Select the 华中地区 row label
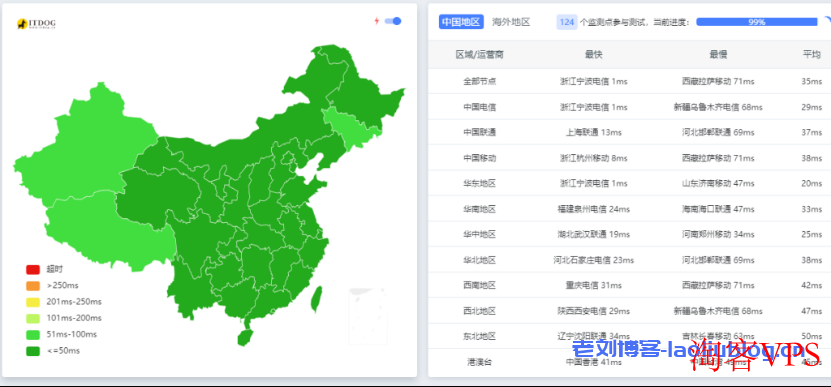This screenshot has width=831, height=387. 480,234
